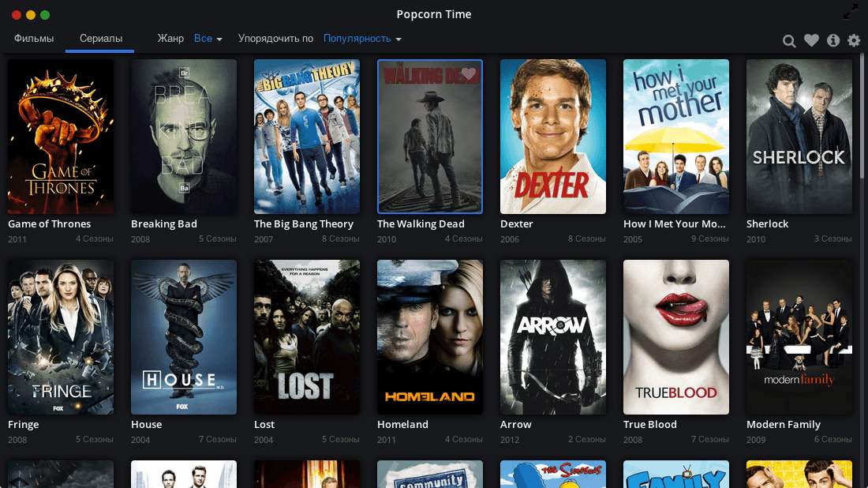
Task: Open the House series poster
Action: pyautogui.click(x=184, y=337)
